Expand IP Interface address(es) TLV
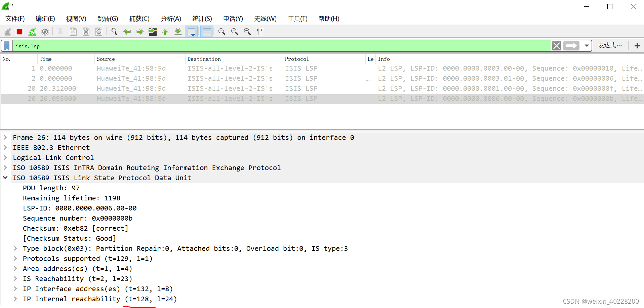 click(15, 289)
